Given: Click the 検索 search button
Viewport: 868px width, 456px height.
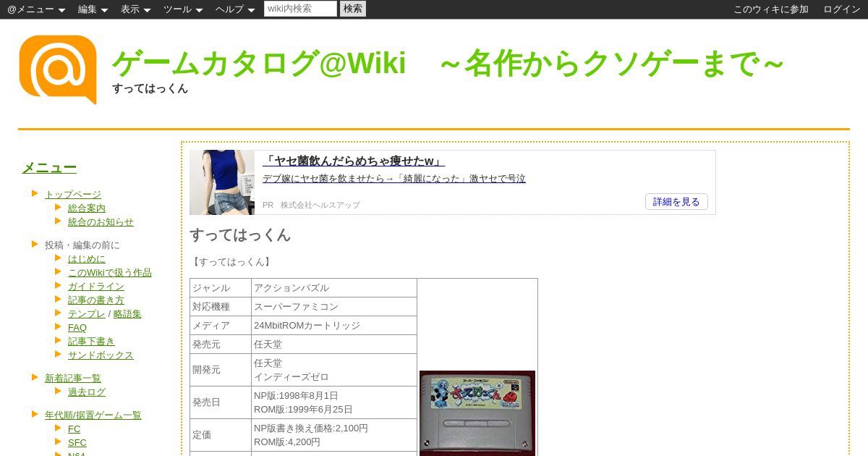Looking at the screenshot, I should (x=353, y=9).
